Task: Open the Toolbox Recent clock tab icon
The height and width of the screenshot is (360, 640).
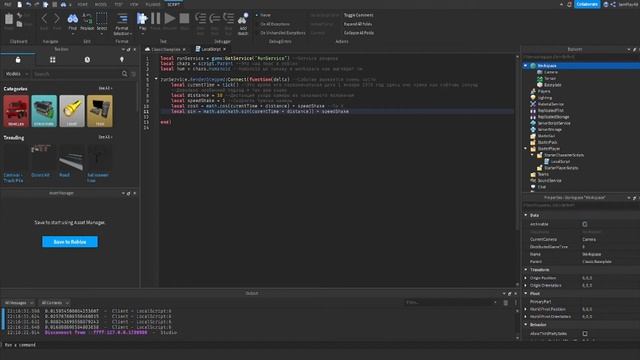Action: [x=87, y=60]
